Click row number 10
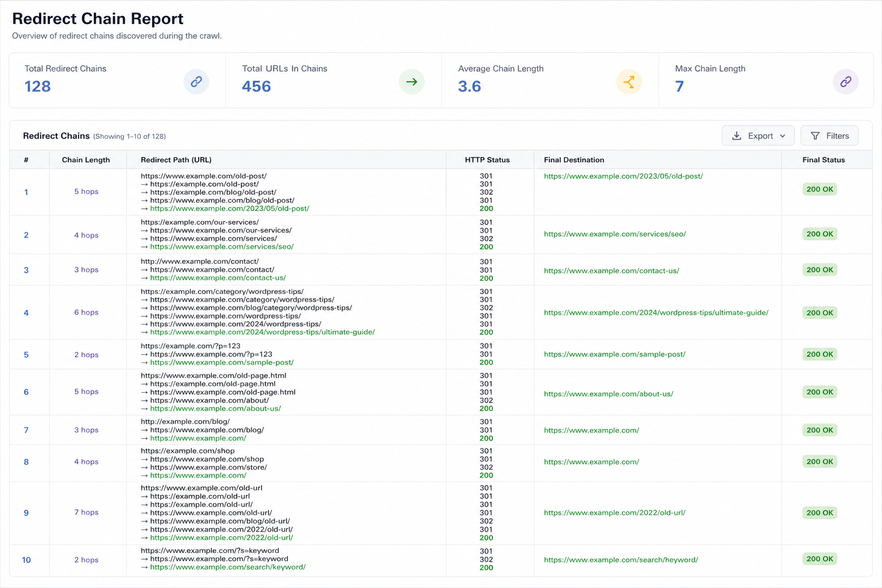This screenshot has width=882, height=588. tap(26, 560)
